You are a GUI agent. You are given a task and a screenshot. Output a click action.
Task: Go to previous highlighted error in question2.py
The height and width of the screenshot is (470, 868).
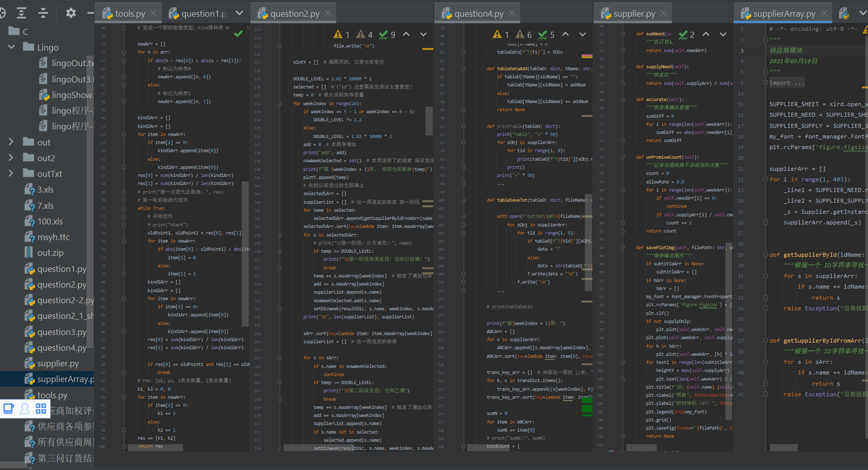click(406, 34)
